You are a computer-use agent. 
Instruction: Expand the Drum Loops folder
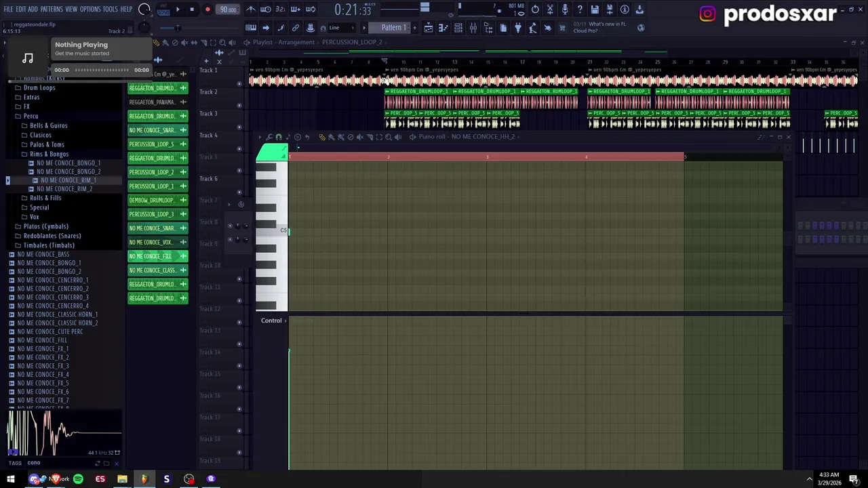39,87
